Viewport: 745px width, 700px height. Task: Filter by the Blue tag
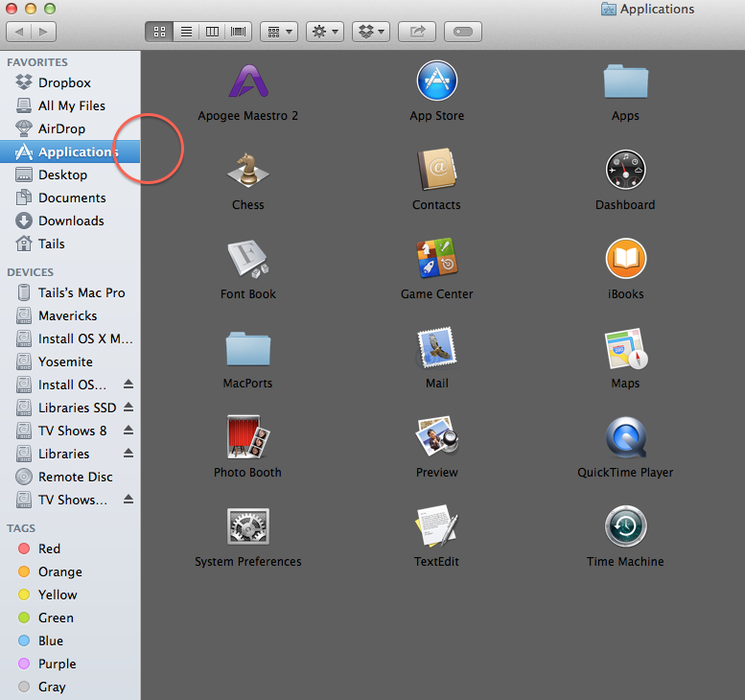point(70,641)
